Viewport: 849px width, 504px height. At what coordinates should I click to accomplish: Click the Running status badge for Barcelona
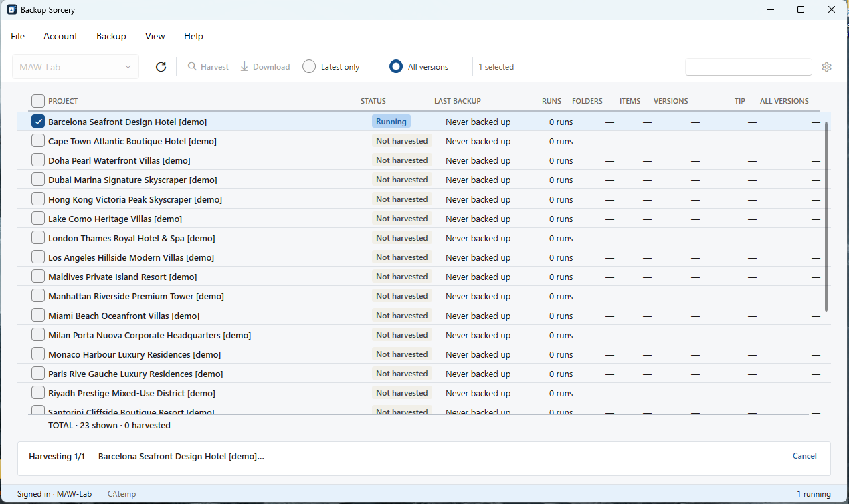tap(391, 122)
